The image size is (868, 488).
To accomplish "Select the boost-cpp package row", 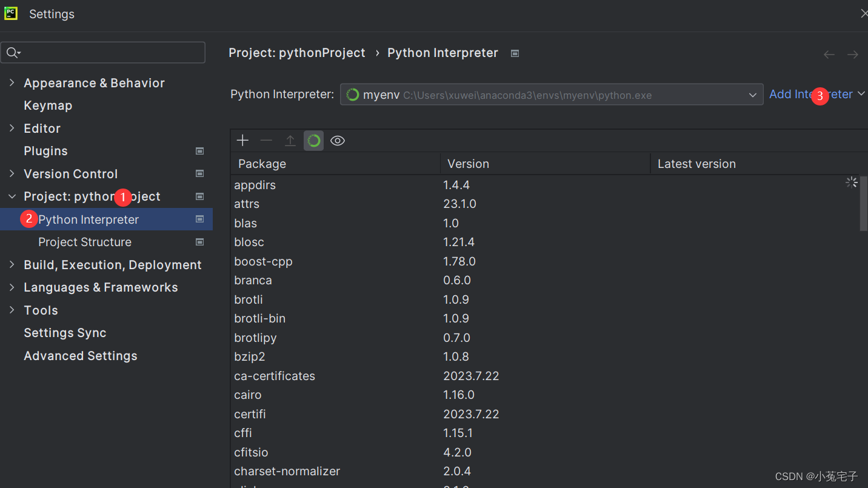I will coord(546,261).
